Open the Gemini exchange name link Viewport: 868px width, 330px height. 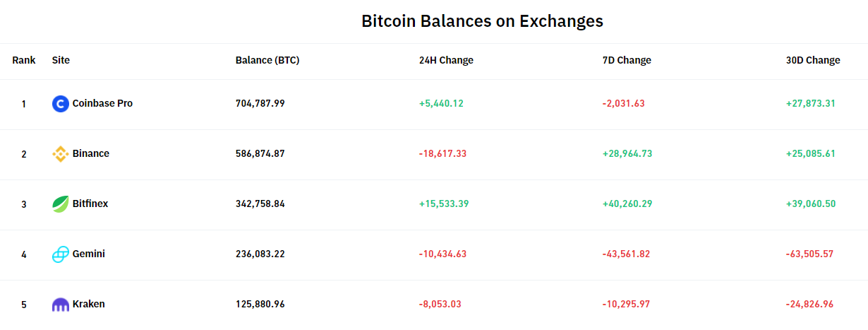[89, 254]
